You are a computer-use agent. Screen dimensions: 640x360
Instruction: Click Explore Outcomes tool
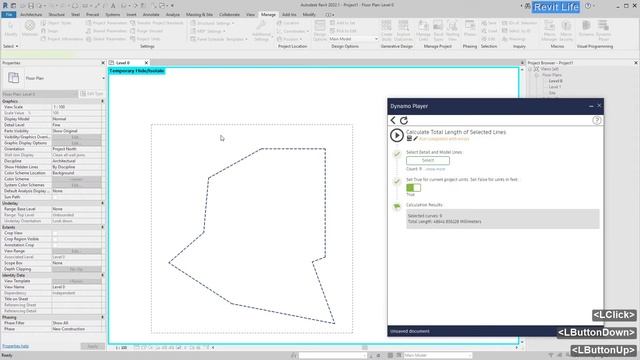[x=403, y=31]
